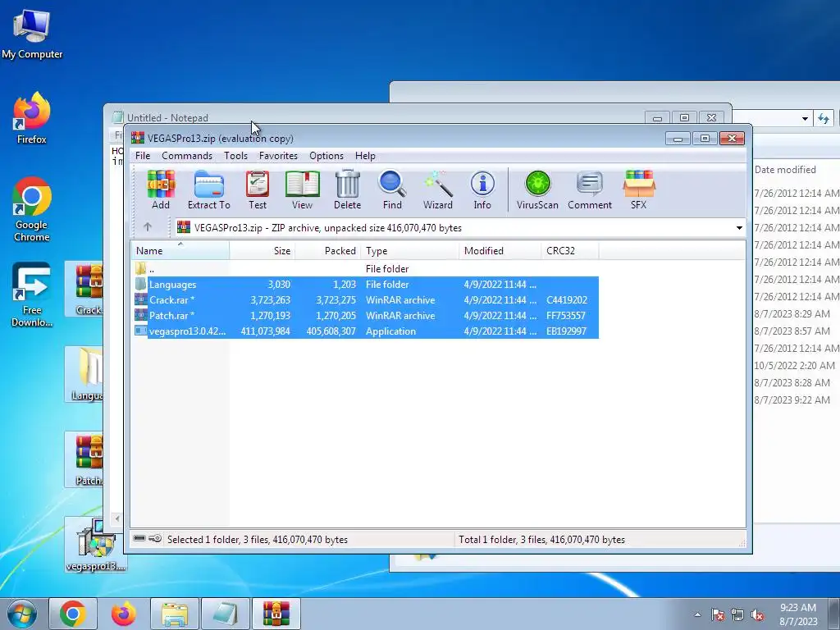Click the muted volume tray icon
Image resolution: width=840 pixels, height=630 pixels.
point(757,614)
